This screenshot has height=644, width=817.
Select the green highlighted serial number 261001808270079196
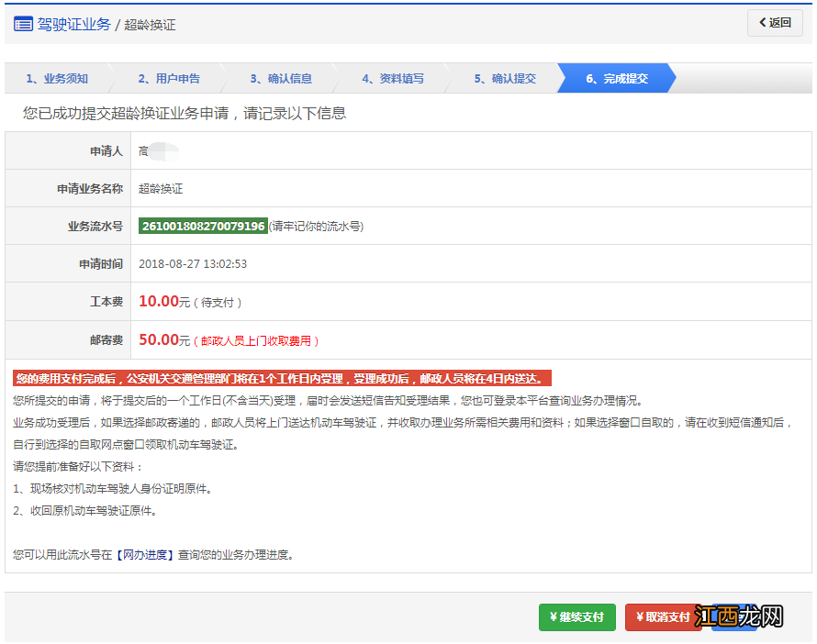coord(203,225)
